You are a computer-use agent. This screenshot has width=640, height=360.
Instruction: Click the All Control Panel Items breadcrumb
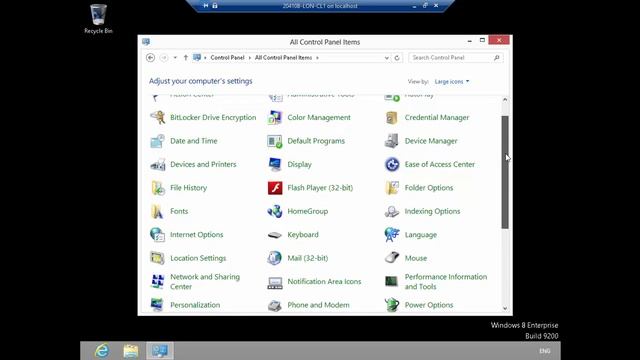coord(283,58)
